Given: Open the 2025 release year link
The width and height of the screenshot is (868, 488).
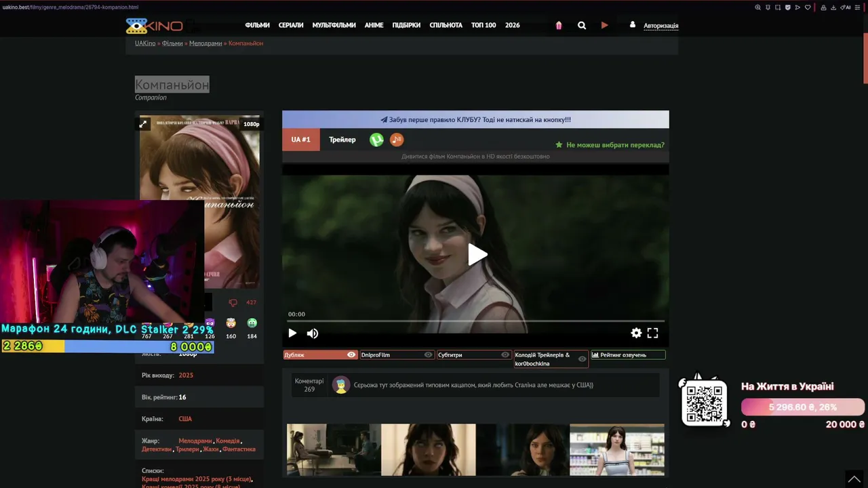Looking at the screenshot, I should [x=186, y=375].
